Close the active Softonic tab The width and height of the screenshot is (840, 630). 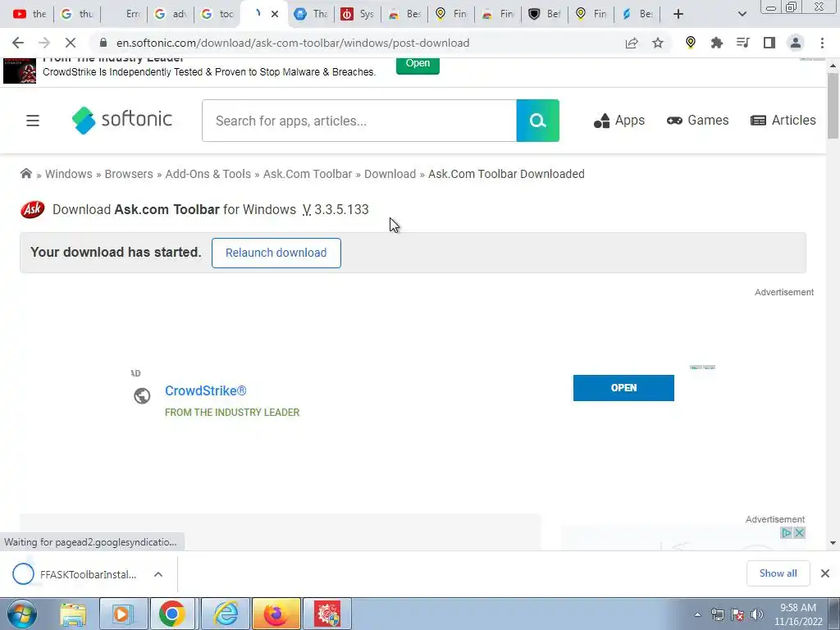[x=275, y=14]
